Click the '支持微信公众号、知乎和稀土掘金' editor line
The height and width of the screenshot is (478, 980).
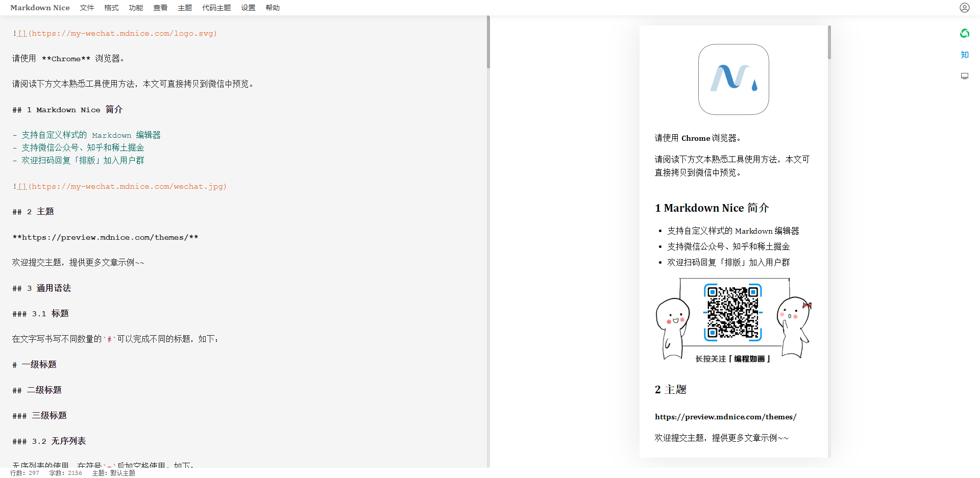tap(79, 148)
